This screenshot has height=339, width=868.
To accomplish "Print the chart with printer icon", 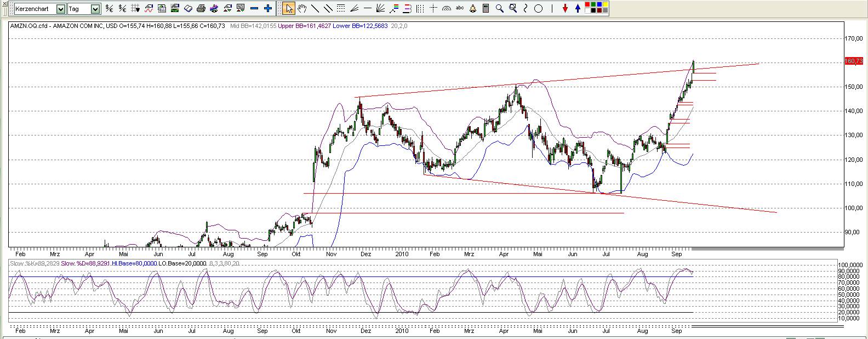I will click(x=201, y=8).
